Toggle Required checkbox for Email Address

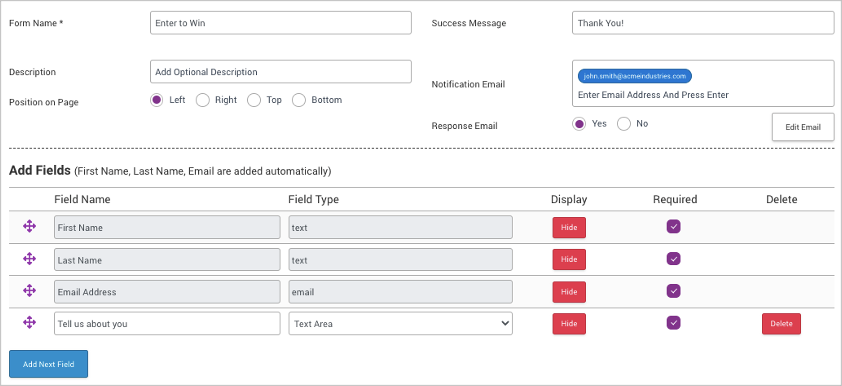[673, 291]
